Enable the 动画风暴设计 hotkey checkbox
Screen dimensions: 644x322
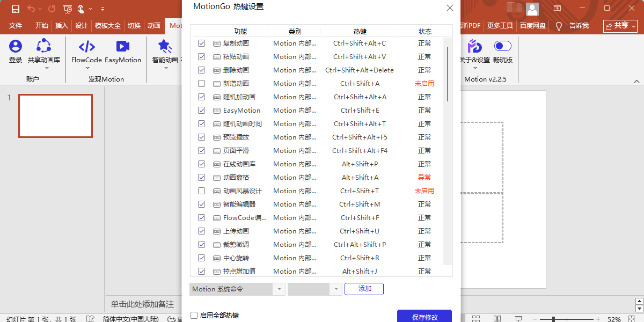pyautogui.click(x=202, y=191)
